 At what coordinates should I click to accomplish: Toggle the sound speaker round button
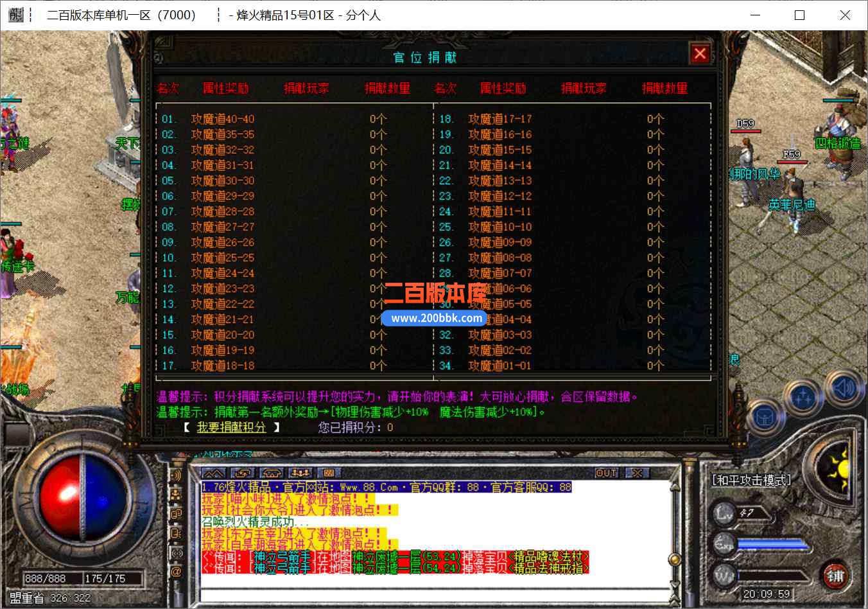(x=844, y=387)
